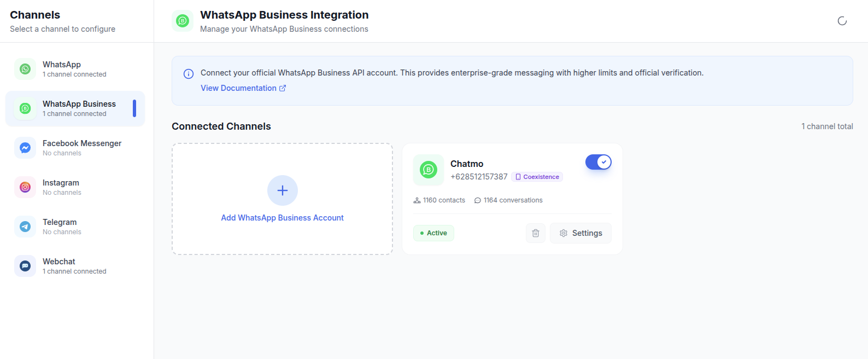Click the info icon in the banner
Screen dimensions: 868x359
tap(189, 74)
